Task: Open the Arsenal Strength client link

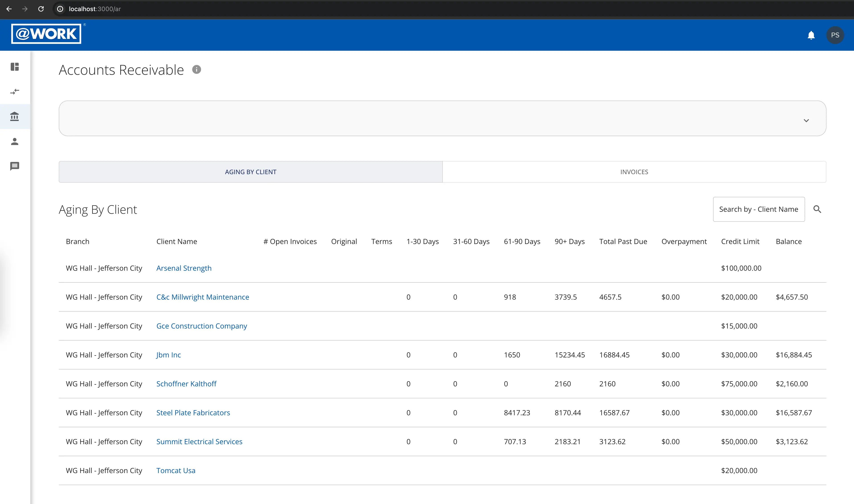Action: coord(184,268)
